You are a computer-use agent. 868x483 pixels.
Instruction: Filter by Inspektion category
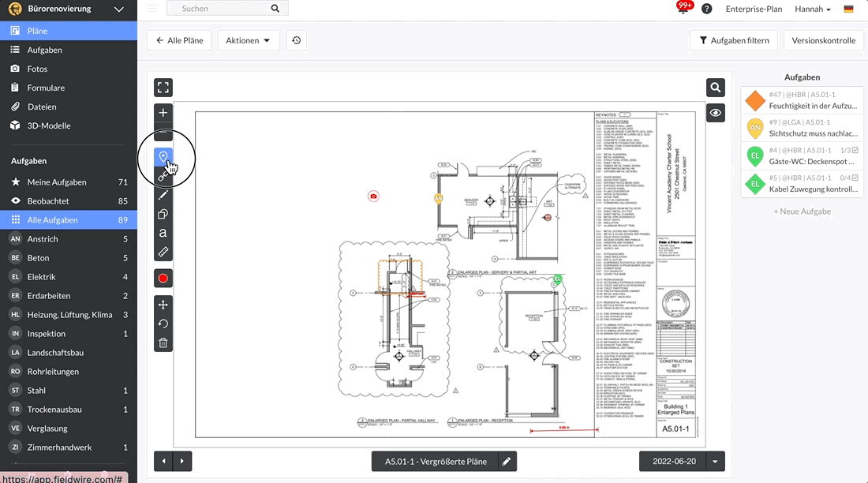[x=69, y=334]
